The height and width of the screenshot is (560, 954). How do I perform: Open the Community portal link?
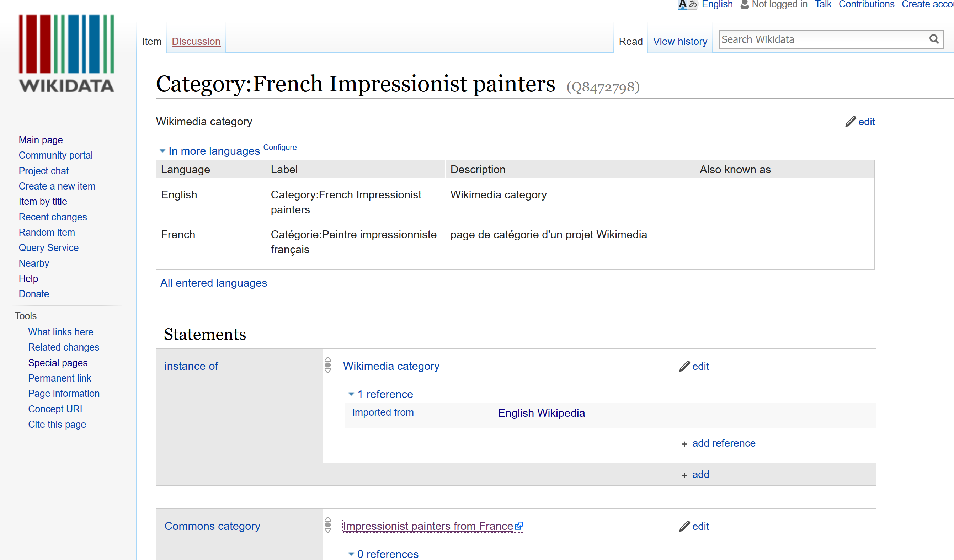(56, 155)
